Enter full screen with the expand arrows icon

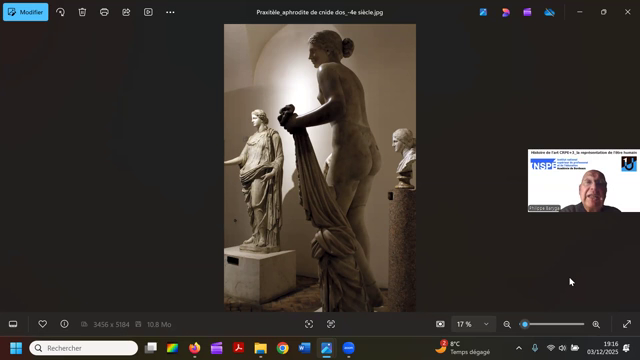627,324
